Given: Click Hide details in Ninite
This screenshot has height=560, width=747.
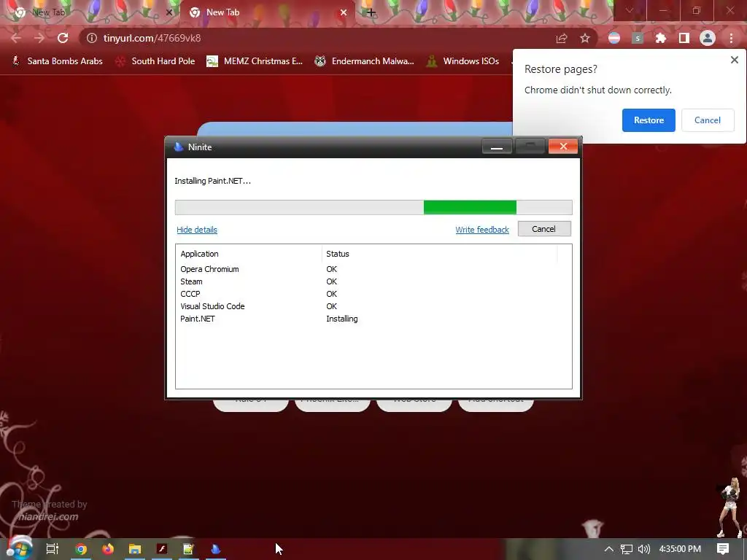Looking at the screenshot, I should pyautogui.click(x=197, y=230).
